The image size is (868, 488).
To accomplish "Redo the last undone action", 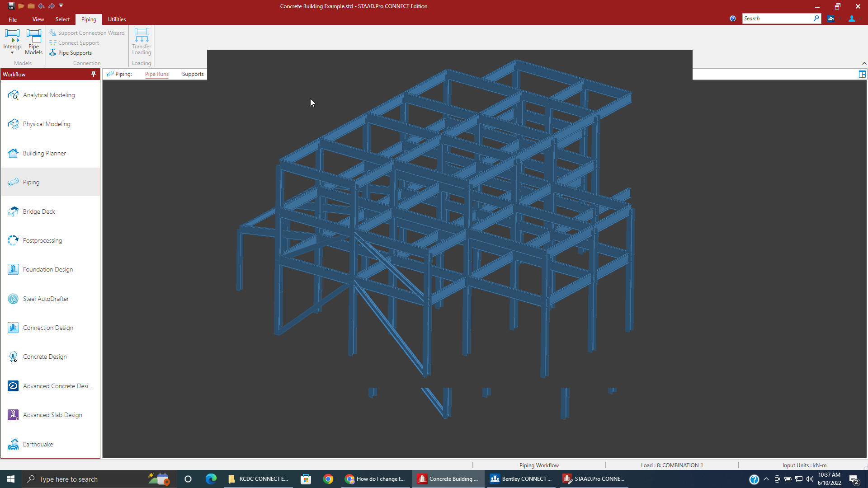I will coord(51,6).
